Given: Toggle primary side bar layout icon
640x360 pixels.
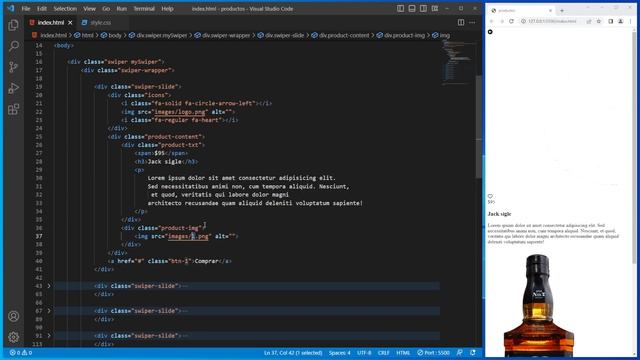Looking at the screenshot, I should (400, 9).
